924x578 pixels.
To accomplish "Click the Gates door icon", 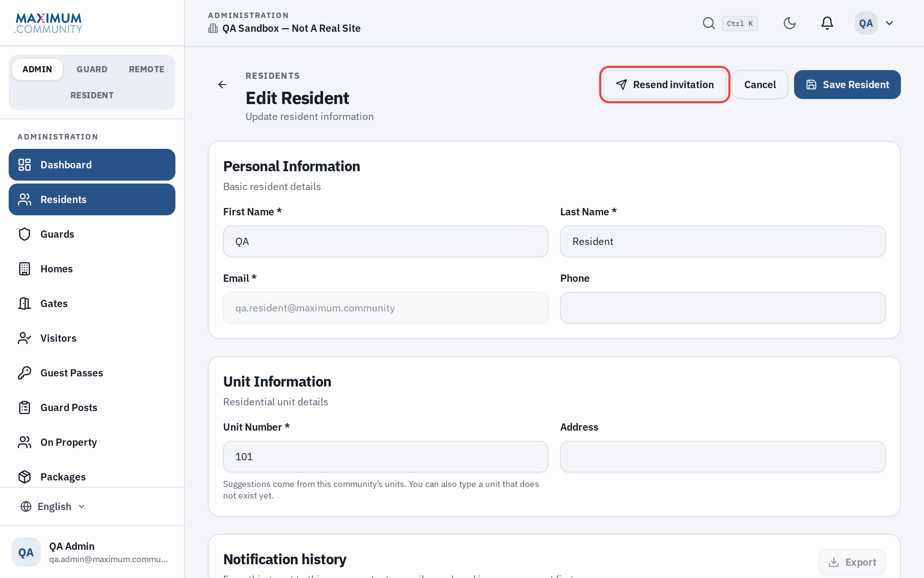I will coord(25,303).
